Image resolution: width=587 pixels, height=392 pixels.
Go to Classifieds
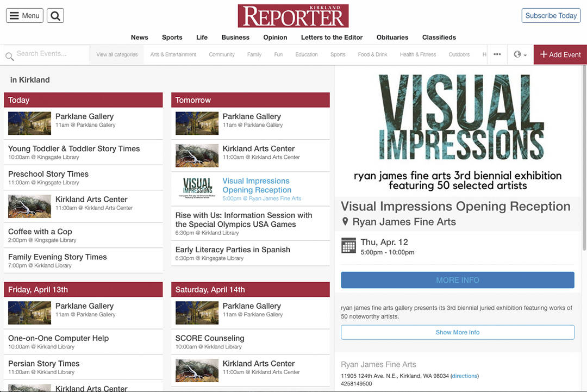(x=439, y=38)
